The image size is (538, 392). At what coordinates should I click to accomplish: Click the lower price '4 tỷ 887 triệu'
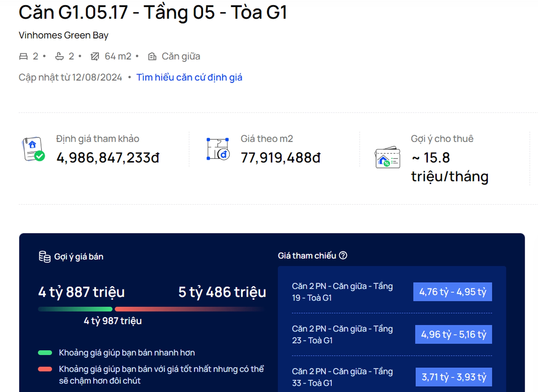click(x=81, y=292)
